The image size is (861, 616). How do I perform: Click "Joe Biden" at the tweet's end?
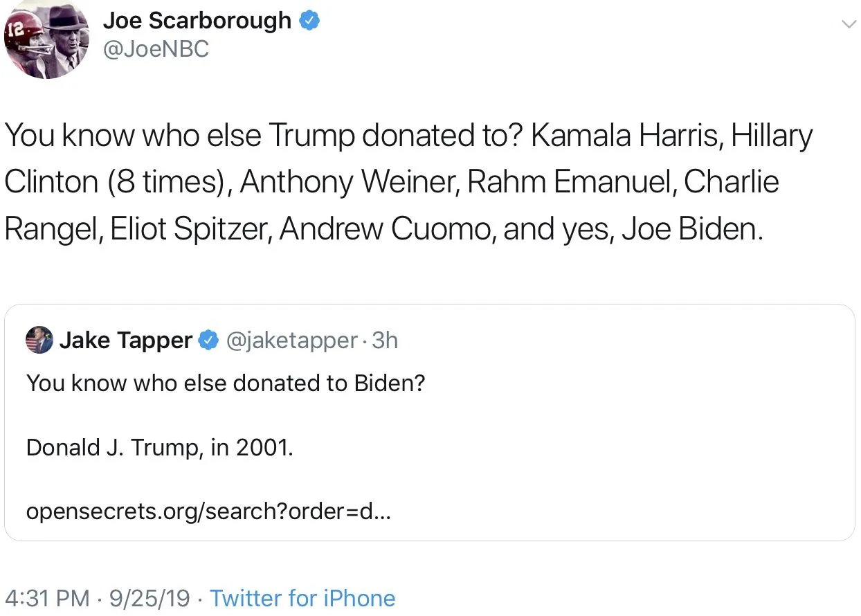(691, 229)
